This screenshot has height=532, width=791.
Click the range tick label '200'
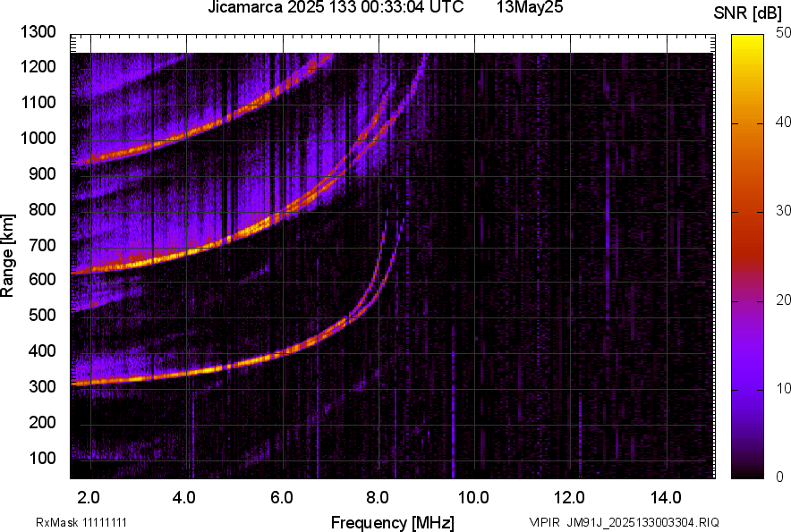(42, 422)
